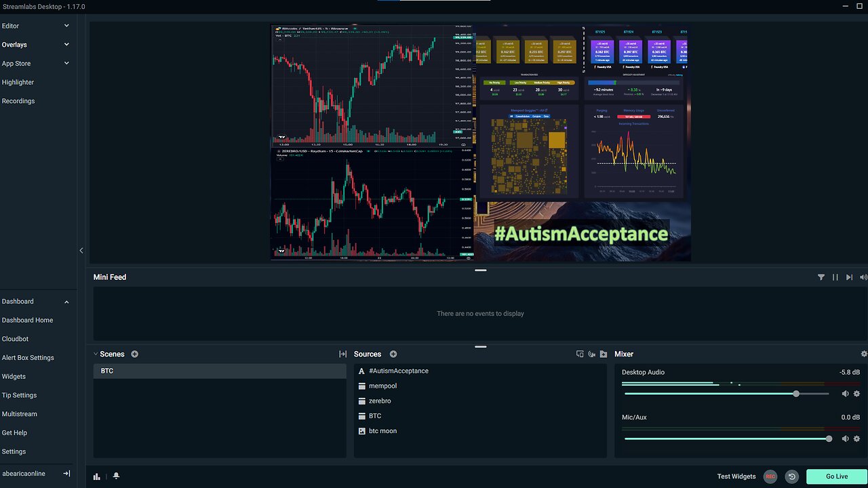The width and height of the screenshot is (868, 488).
Task: Add a new source with plus icon
Action: (393, 354)
